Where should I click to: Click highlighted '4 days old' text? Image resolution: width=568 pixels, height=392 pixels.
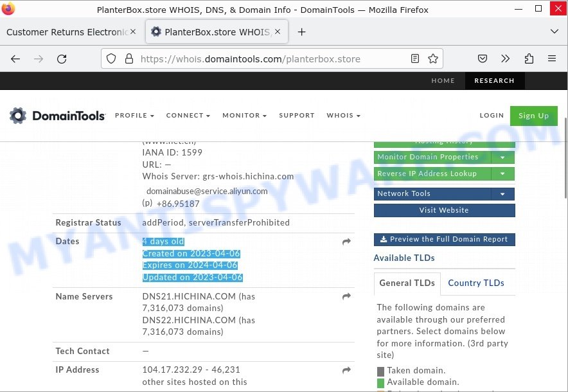163,242
